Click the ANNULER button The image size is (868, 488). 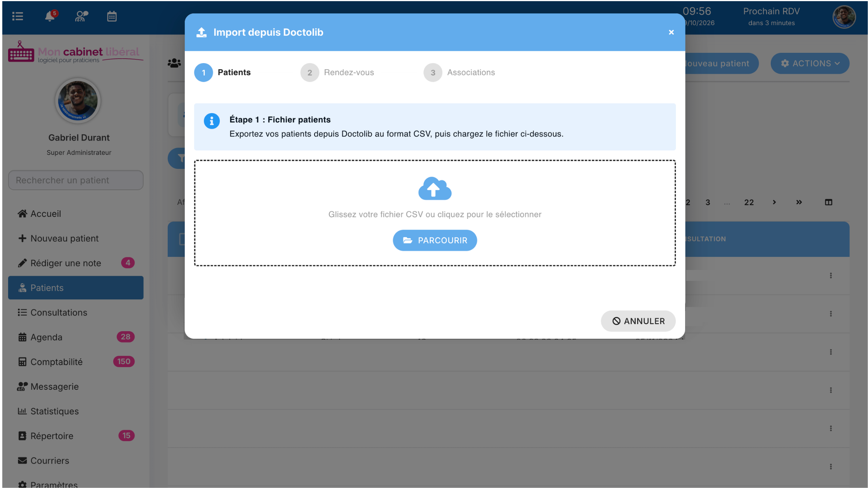[638, 321]
